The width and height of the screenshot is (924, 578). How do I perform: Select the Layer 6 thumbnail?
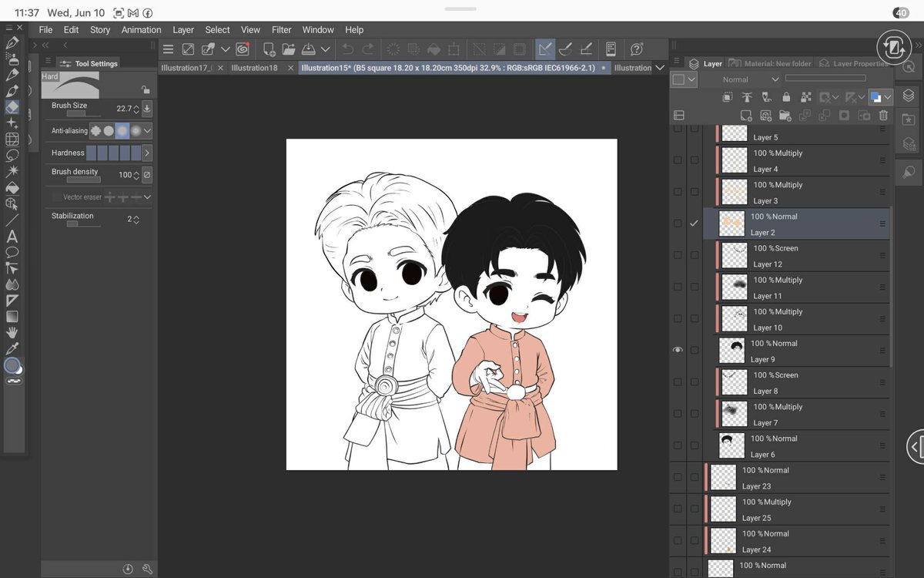[731, 445]
